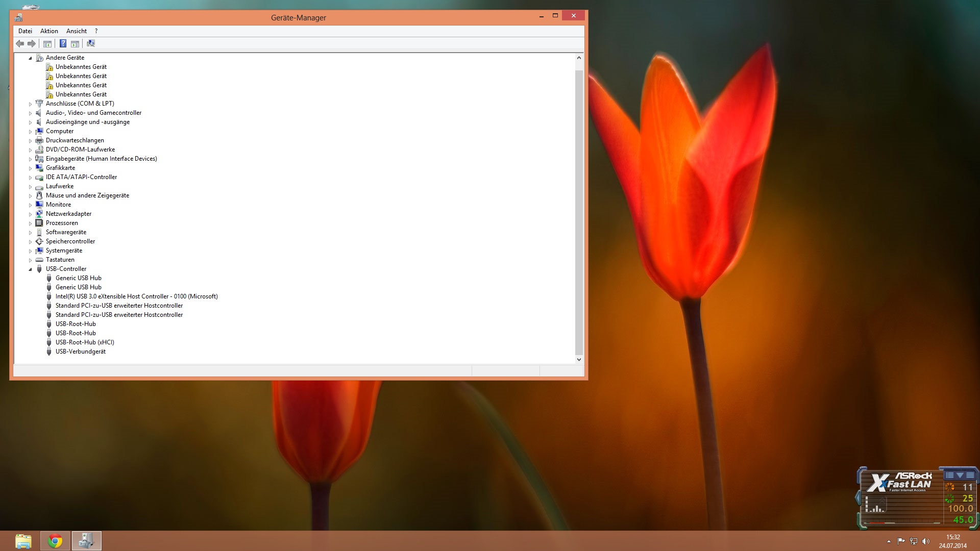Click the scan for hardware changes icon

pos(91,43)
